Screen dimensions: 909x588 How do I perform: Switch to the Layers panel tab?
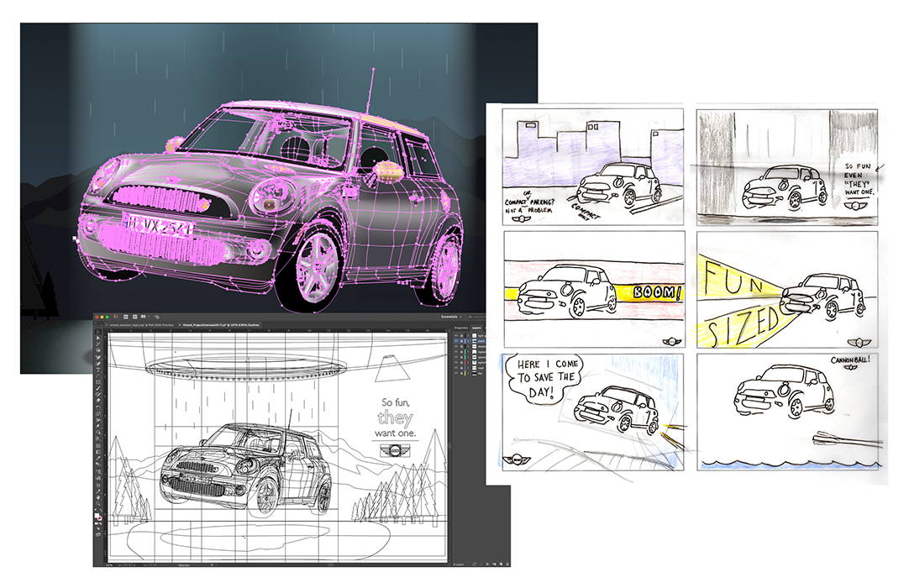point(476,328)
